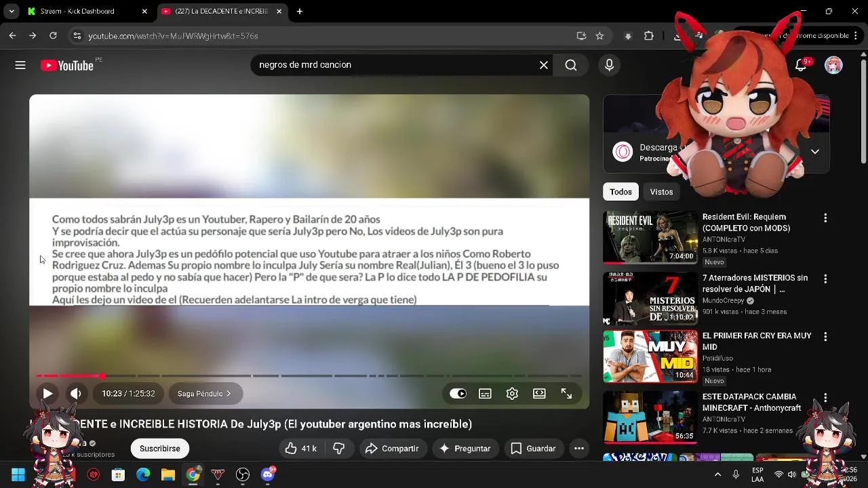The height and width of the screenshot is (488, 868).
Task: Click ANTONIcraTV under Resident Evil video
Action: coord(724,239)
